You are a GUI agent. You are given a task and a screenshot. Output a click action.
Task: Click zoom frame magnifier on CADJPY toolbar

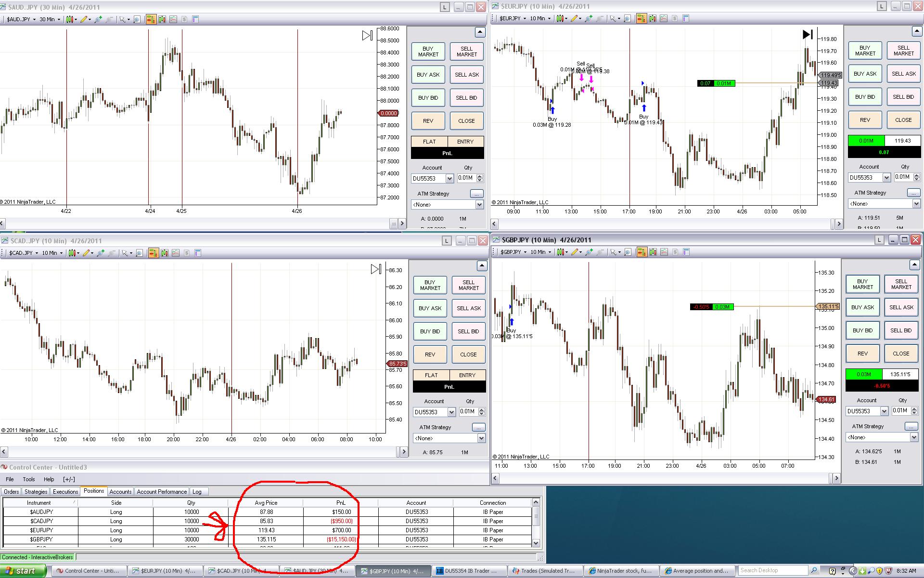pos(139,253)
